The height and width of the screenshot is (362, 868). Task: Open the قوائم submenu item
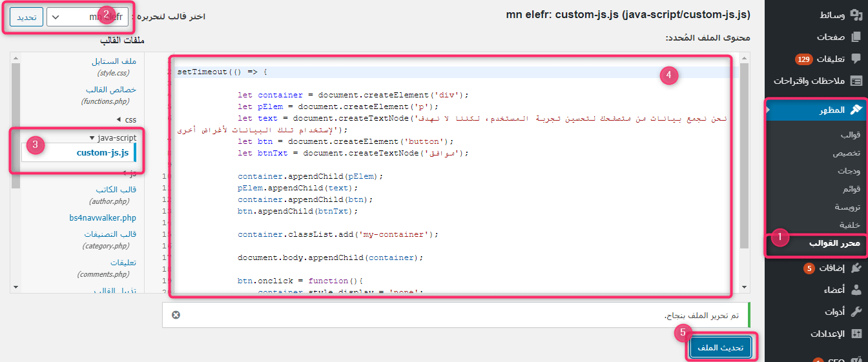tap(851, 189)
